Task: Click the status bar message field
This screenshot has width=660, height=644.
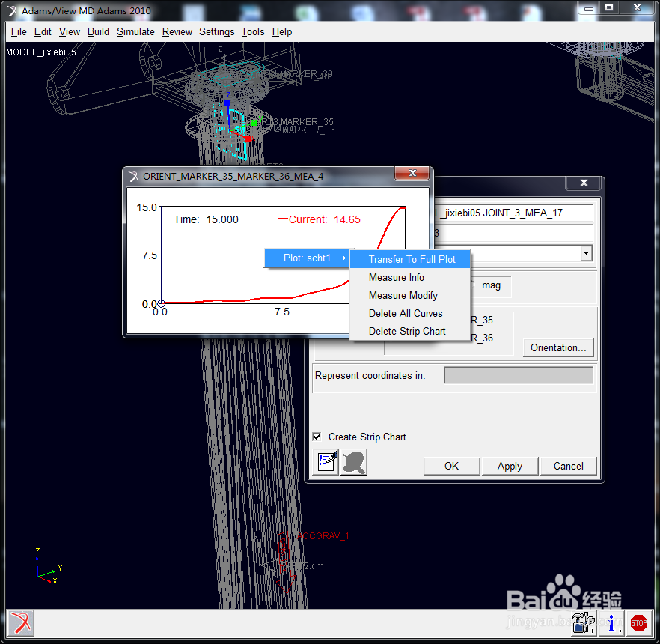Action: point(301,623)
